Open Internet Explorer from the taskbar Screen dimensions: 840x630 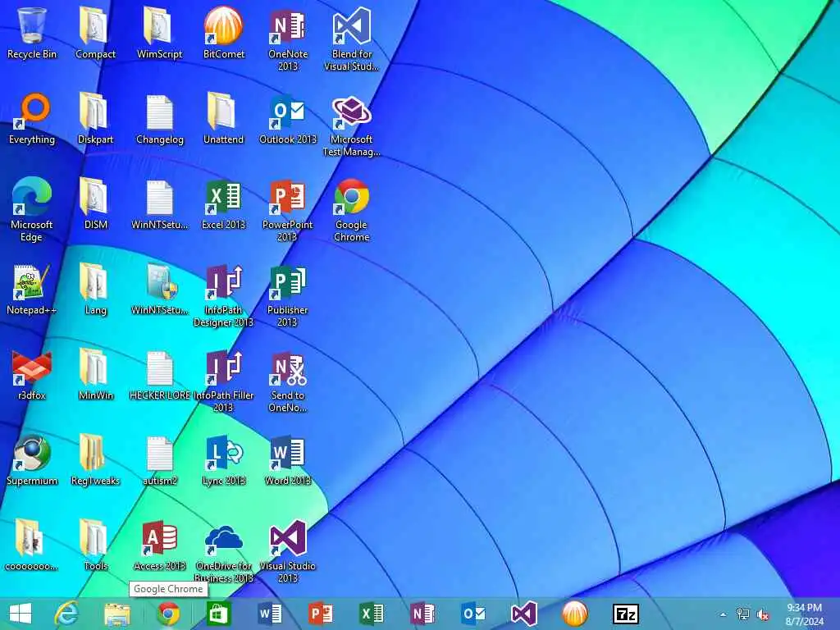coord(66,614)
